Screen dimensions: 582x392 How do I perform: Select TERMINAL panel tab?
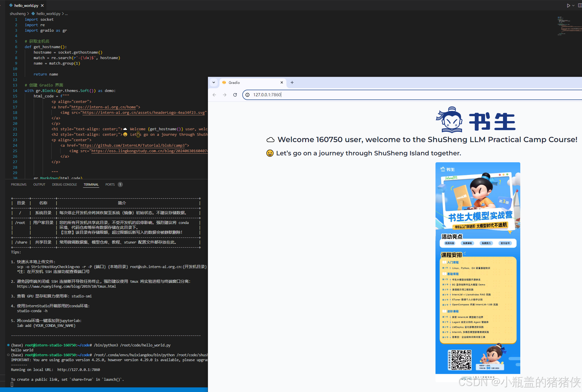[91, 184]
